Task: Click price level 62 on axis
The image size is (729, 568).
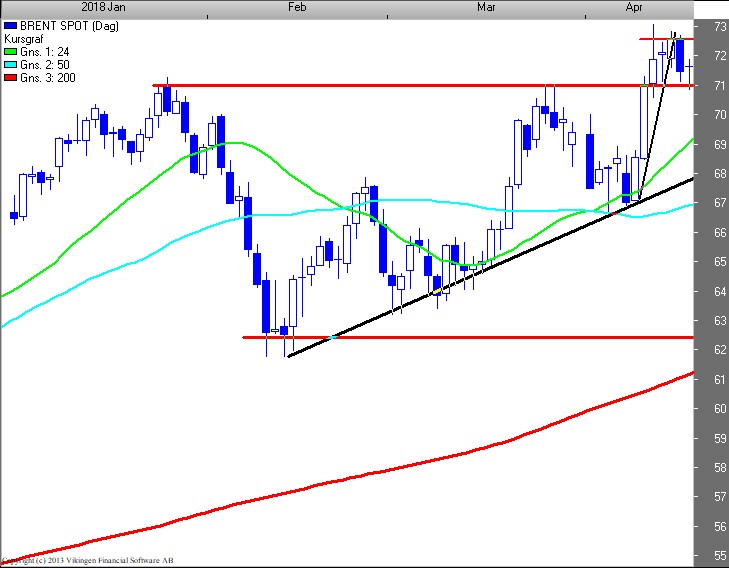Action: point(720,350)
